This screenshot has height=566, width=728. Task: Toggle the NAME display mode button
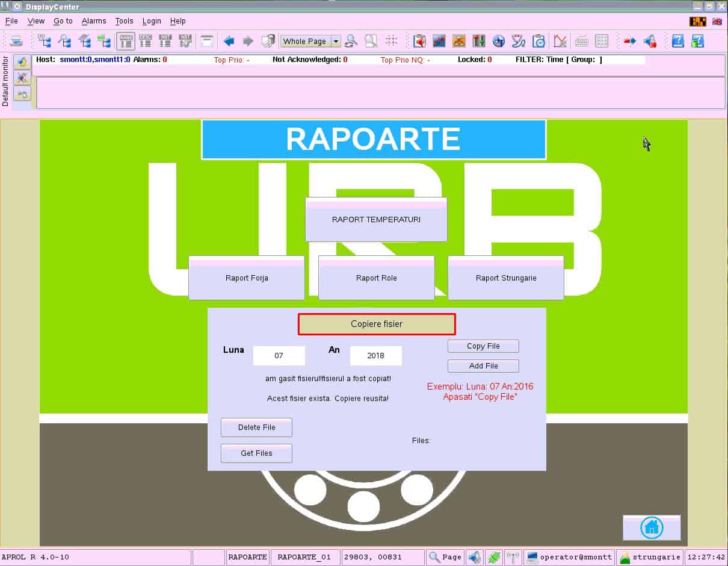coord(126,41)
